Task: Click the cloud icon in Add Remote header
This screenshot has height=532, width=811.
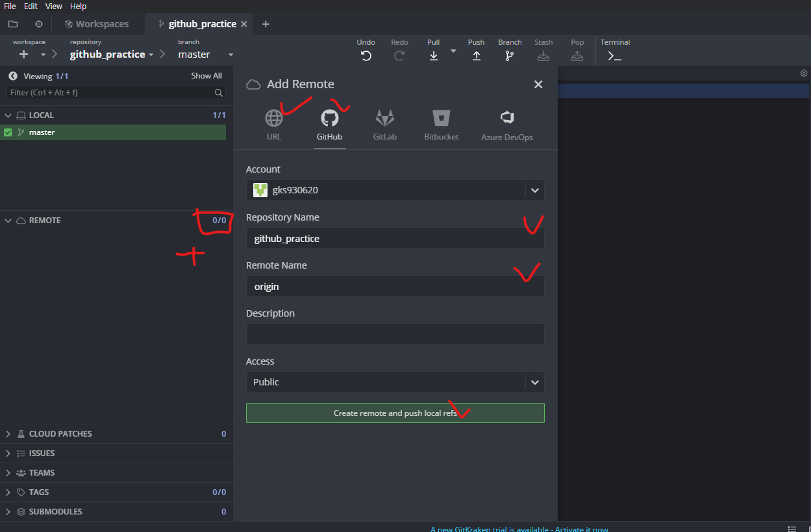Action: 255,84
